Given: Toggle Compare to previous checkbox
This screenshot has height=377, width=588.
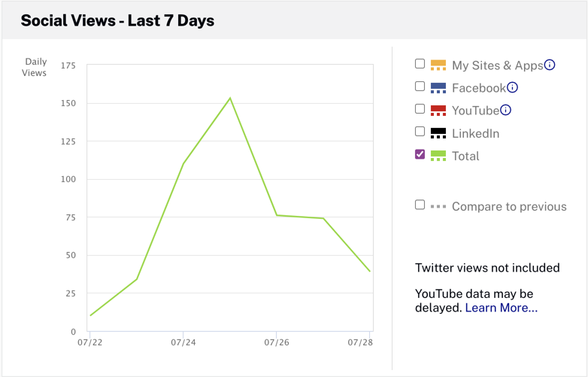Looking at the screenshot, I should (x=420, y=205).
